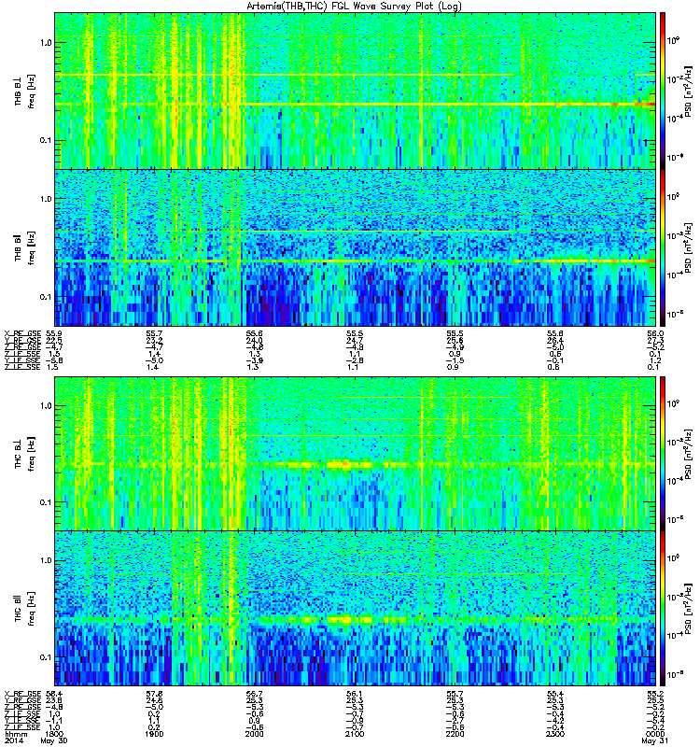Click the 'May 30' date label
The height and width of the screenshot is (747, 700).
[54, 740]
